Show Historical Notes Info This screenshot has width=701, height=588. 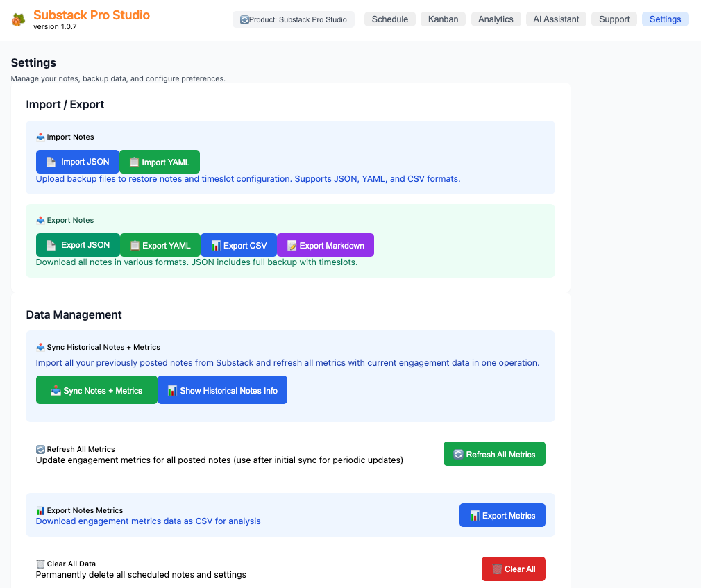pos(223,390)
